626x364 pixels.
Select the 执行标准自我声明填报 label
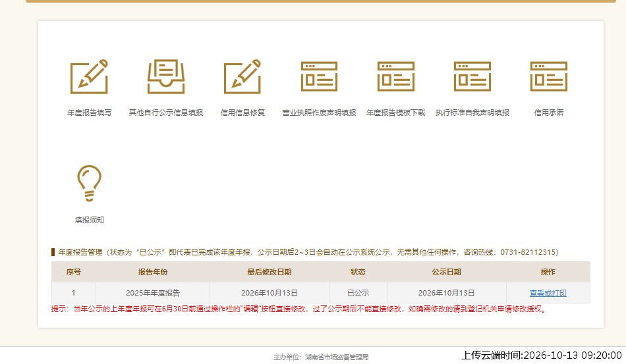pyautogui.click(x=472, y=113)
